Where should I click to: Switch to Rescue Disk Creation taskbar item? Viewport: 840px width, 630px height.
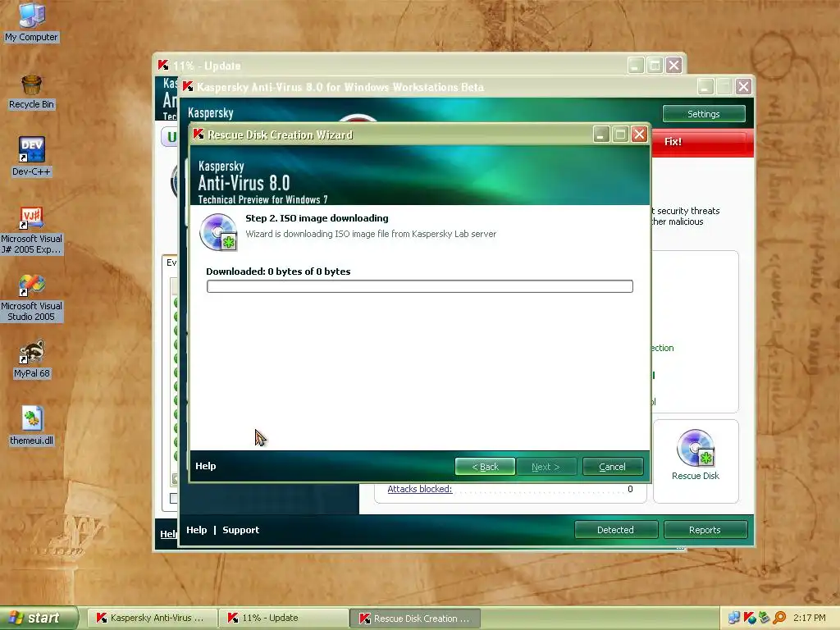pyautogui.click(x=415, y=619)
